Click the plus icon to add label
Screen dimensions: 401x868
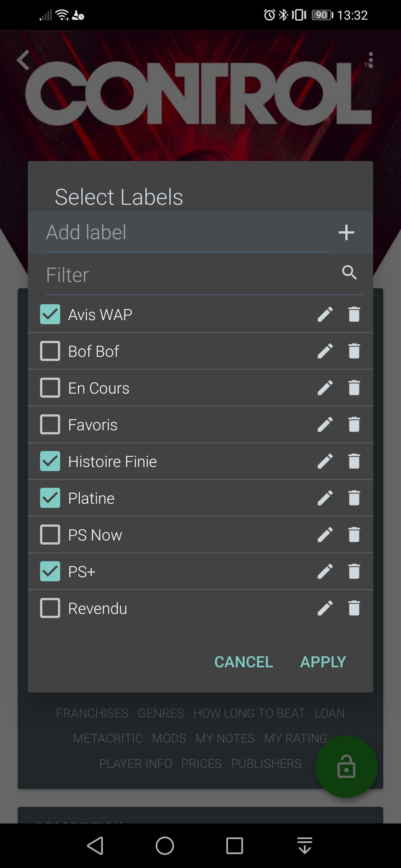tap(346, 233)
